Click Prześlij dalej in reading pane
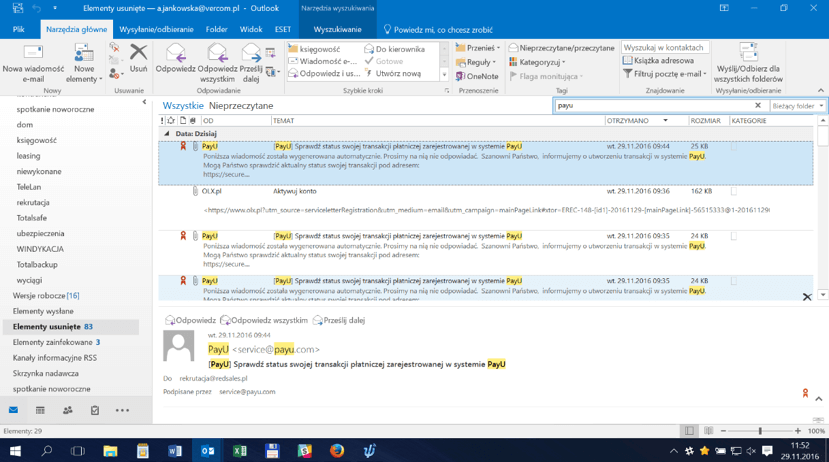The image size is (829, 462). tap(339, 320)
